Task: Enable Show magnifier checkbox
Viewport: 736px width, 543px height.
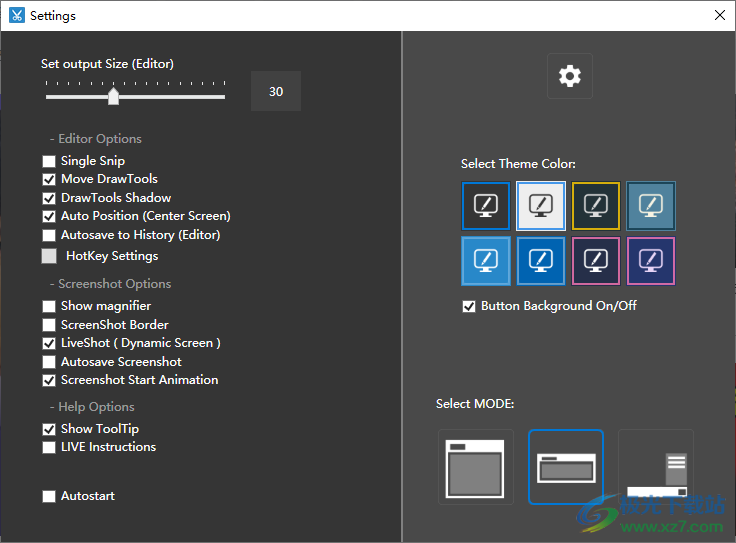Action: click(x=49, y=306)
